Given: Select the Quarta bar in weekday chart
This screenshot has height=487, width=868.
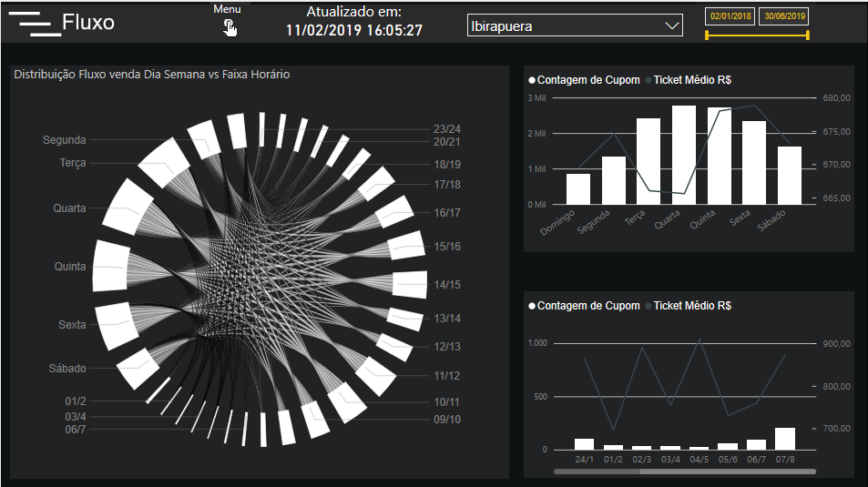Looking at the screenshot, I should [x=684, y=155].
